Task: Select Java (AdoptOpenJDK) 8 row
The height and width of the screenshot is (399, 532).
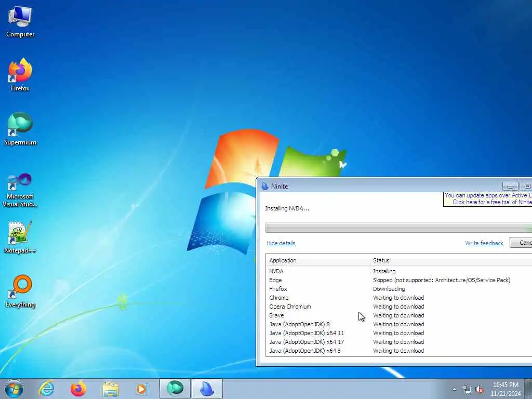Action: pyautogui.click(x=398, y=324)
